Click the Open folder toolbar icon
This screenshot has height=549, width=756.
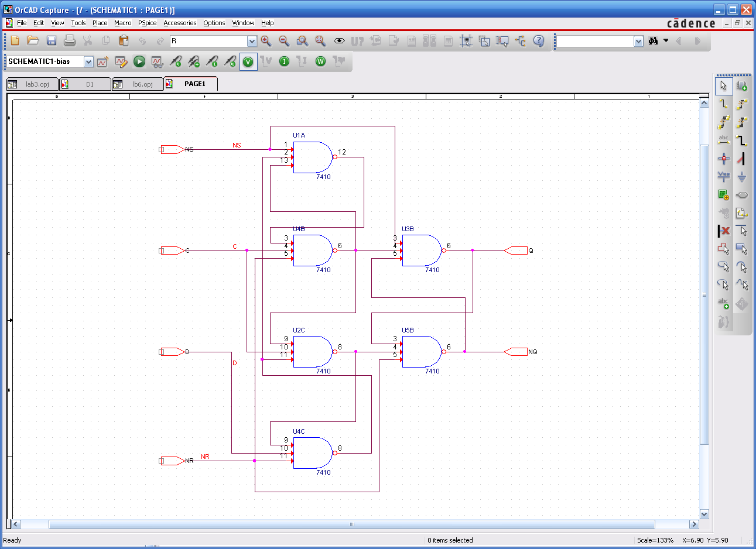33,40
